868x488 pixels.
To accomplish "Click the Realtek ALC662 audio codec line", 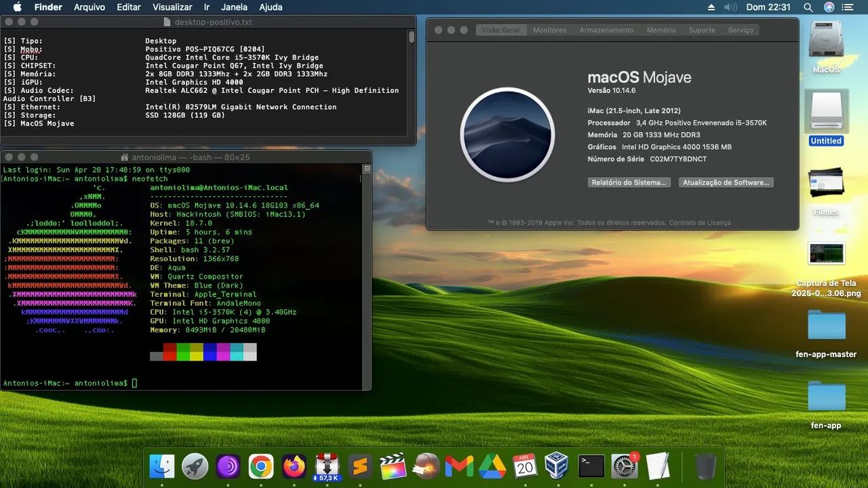I will click(x=201, y=94).
